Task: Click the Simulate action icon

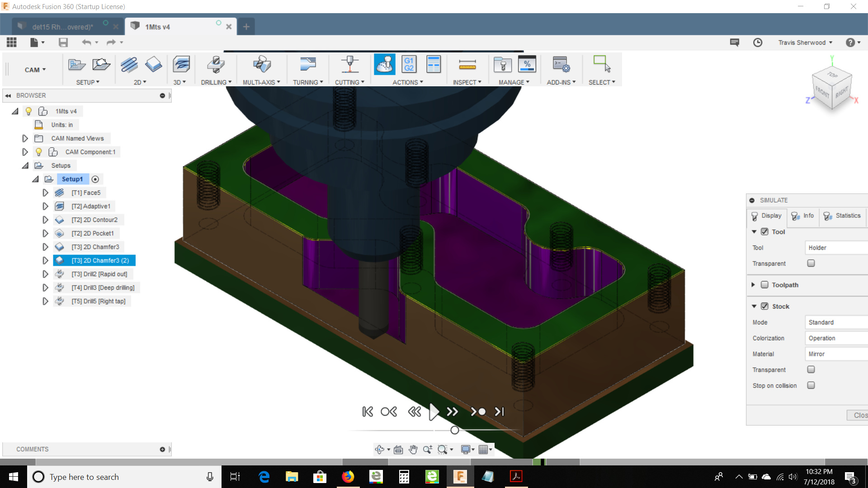Action: click(x=384, y=64)
